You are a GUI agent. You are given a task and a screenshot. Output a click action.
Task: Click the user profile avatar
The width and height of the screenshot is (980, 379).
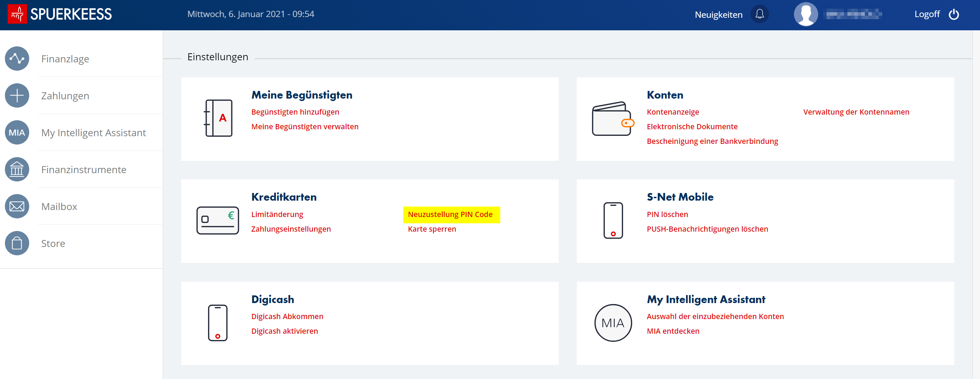point(805,15)
